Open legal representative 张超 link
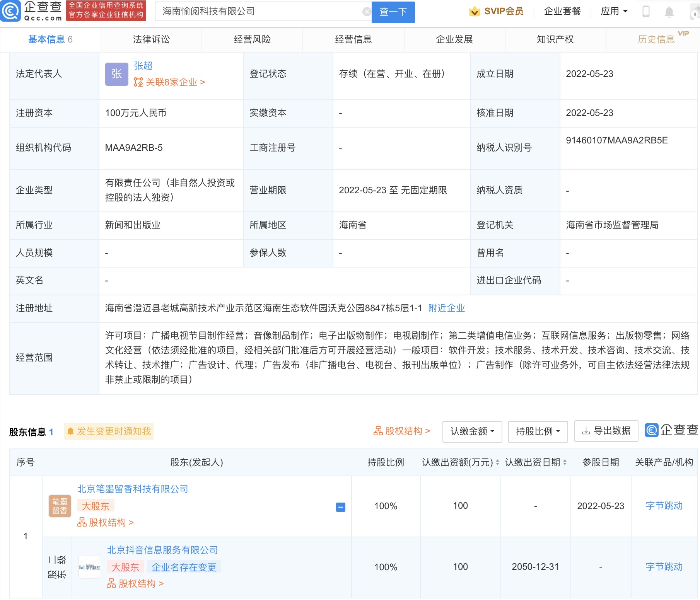The image size is (700, 600). click(x=143, y=66)
